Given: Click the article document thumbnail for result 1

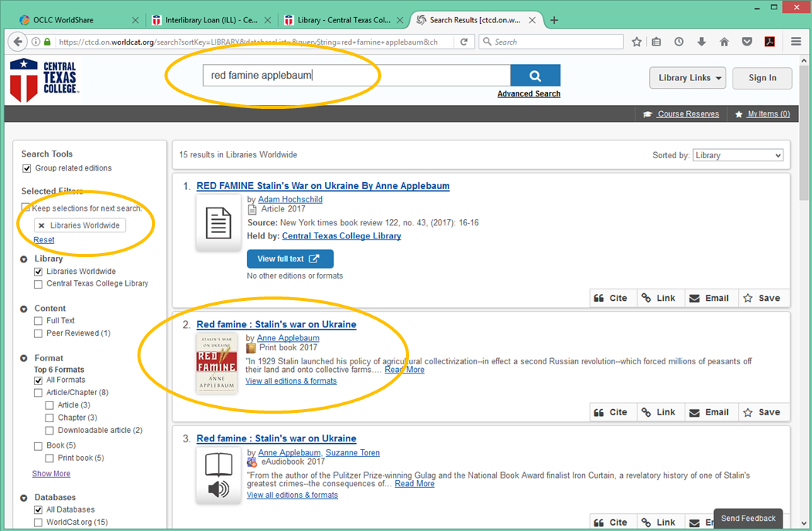Looking at the screenshot, I should pyautogui.click(x=218, y=223).
